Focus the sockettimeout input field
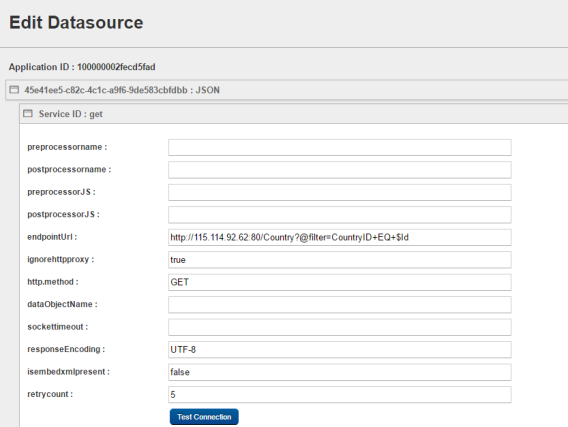 (x=340, y=327)
